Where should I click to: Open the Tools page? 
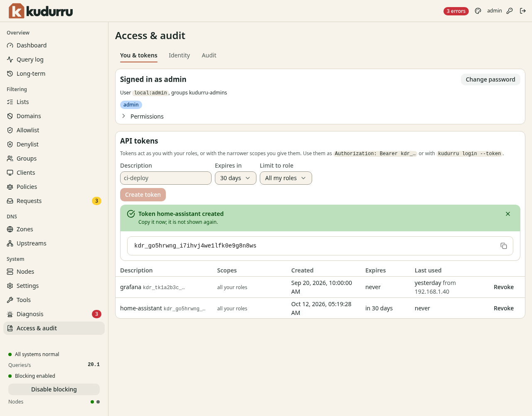(54, 300)
